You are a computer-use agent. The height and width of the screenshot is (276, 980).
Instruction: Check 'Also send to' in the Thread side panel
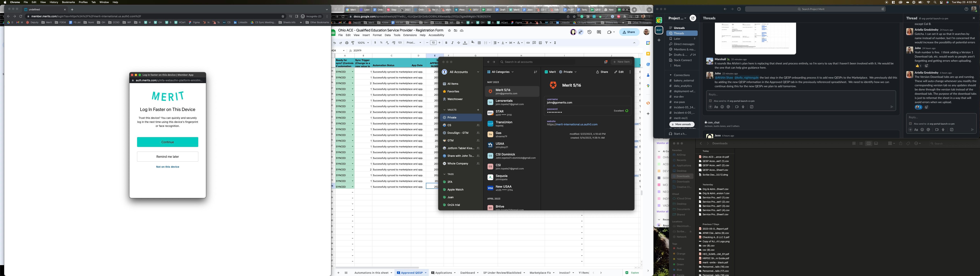pos(910,123)
